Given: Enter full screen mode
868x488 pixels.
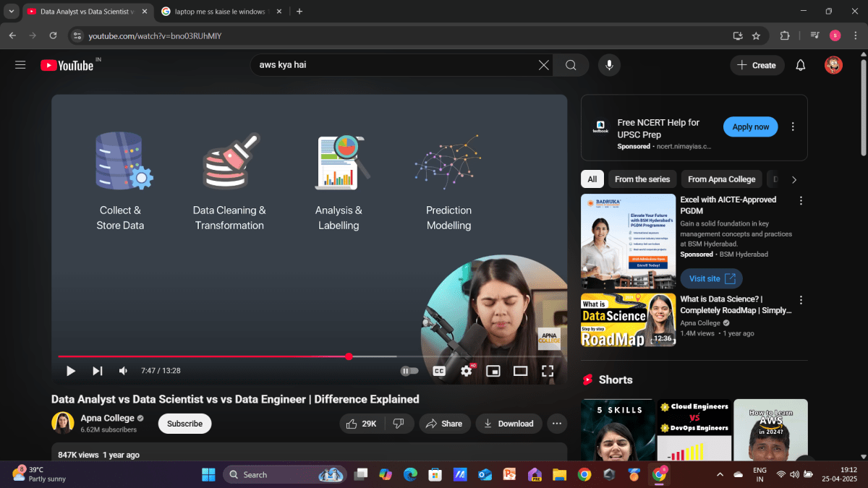Looking at the screenshot, I should [x=548, y=371].
